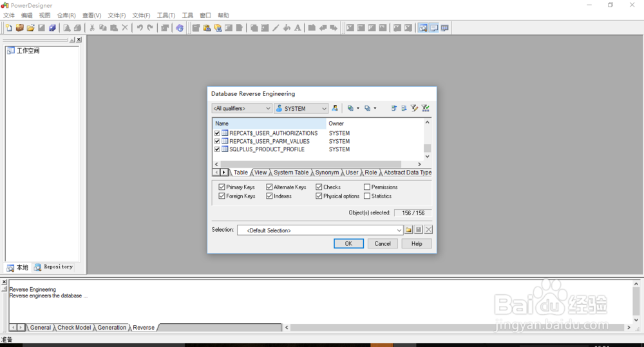Switch to the View tab
The width and height of the screenshot is (644, 347).
tap(260, 173)
